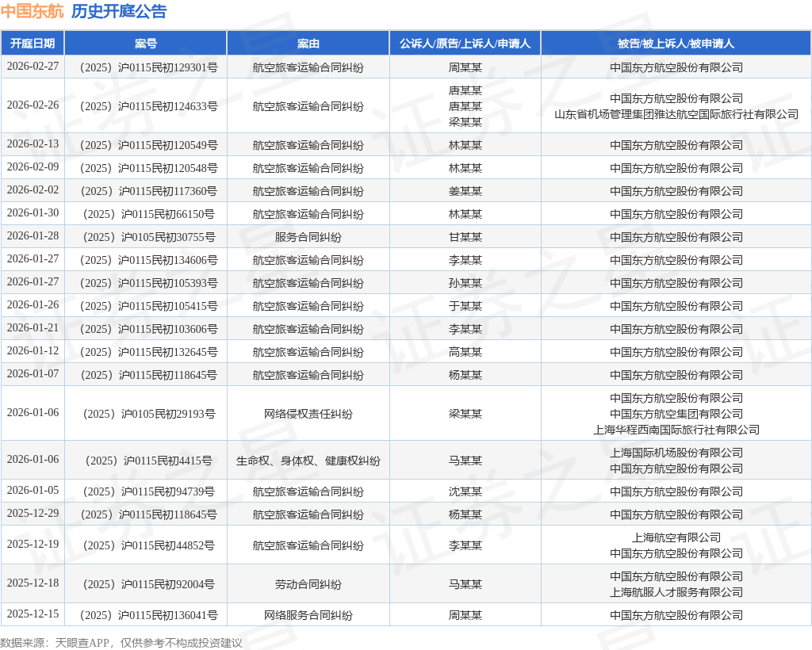Click the 被告/被上诉人/被申请人 column header
812x650 pixels.
(676, 44)
